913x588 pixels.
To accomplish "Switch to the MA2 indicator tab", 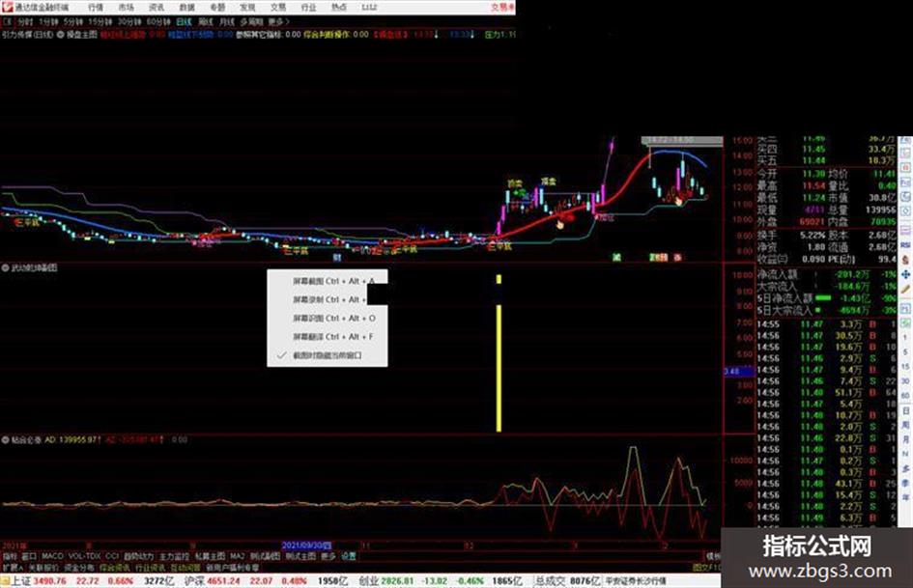I will pyautogui.click(x=238, y=556).
